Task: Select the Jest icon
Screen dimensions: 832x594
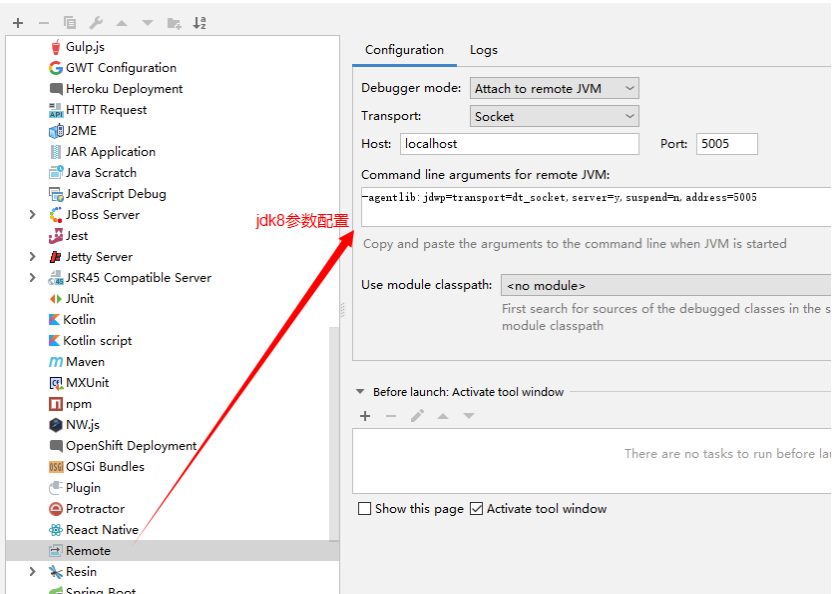Action: (x=56, y=236)
